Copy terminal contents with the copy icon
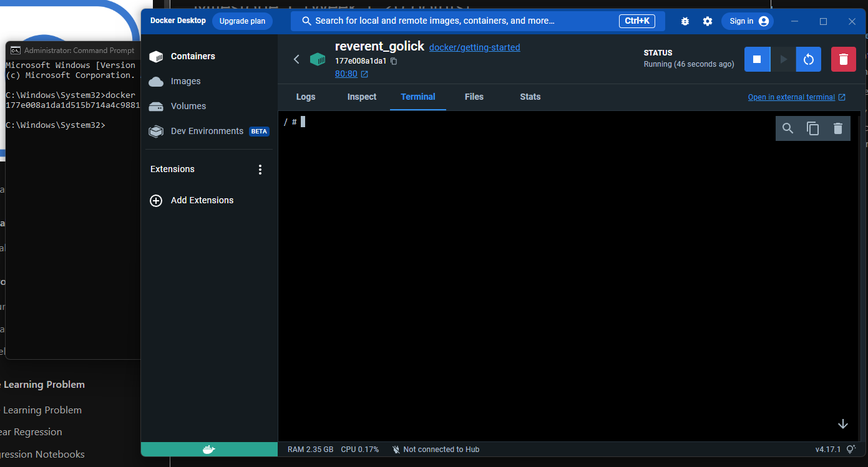The height and width of the screenshot is (467, 868). 812,128
